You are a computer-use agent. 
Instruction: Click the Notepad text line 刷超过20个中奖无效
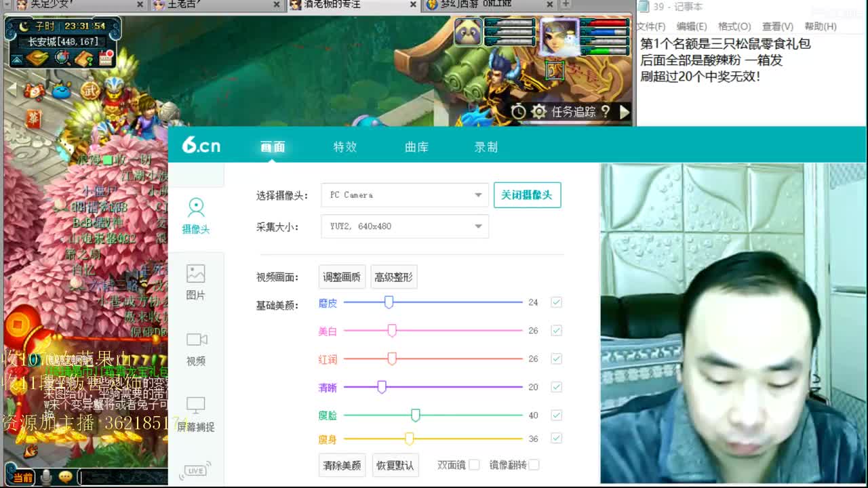701,77
